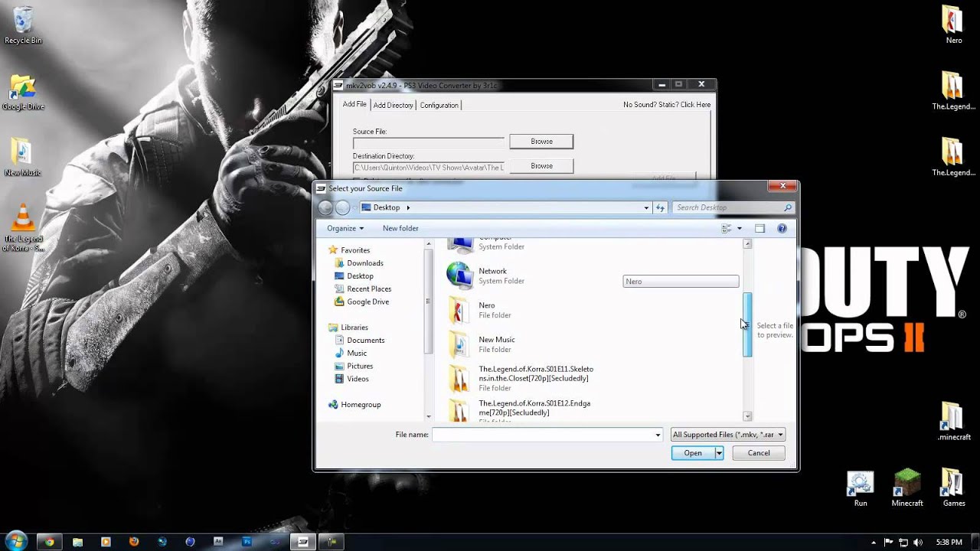This screenshot has width=980, height=551.
Task: Select Desktop in the Favorites pane
Action: click(x=360, y=276)
